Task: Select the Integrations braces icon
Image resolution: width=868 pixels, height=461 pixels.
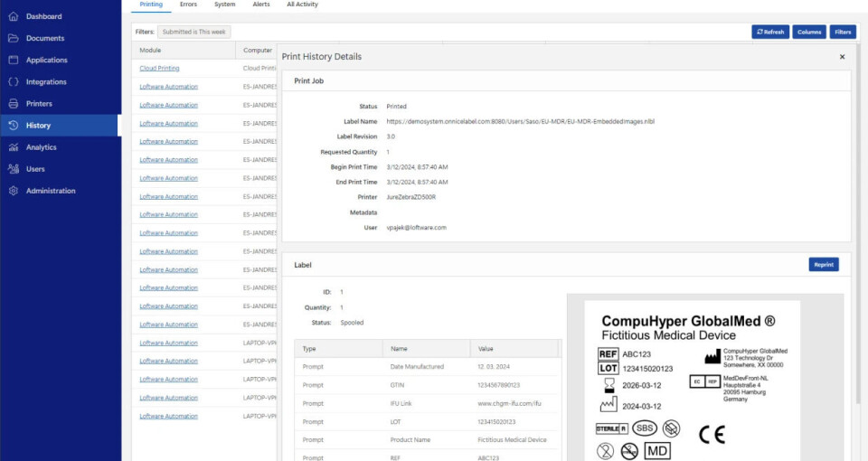Action: click(x=13, y=82)
